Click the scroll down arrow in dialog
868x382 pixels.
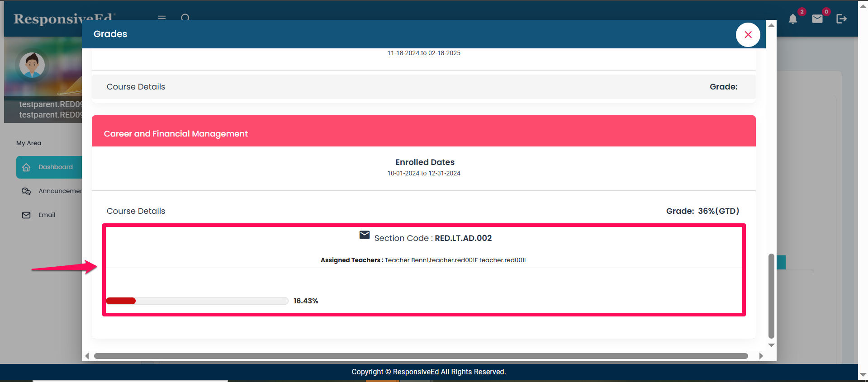click(x=771, y=345)
